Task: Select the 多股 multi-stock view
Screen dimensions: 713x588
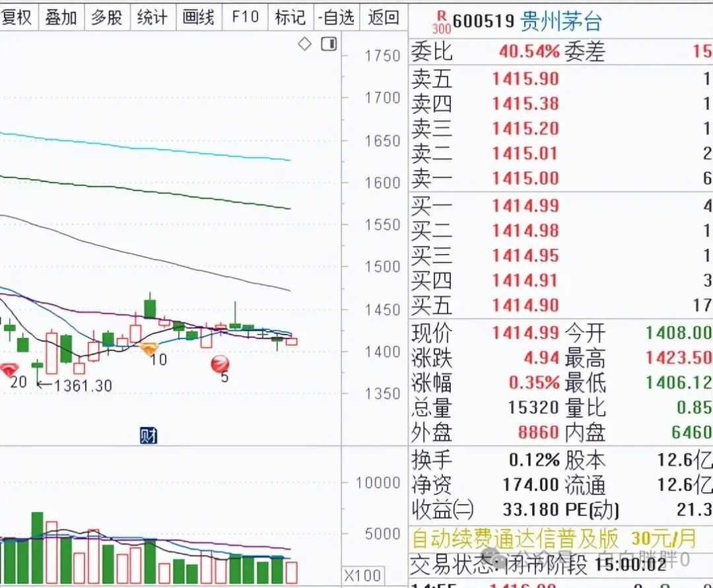Action: point(107,17)
